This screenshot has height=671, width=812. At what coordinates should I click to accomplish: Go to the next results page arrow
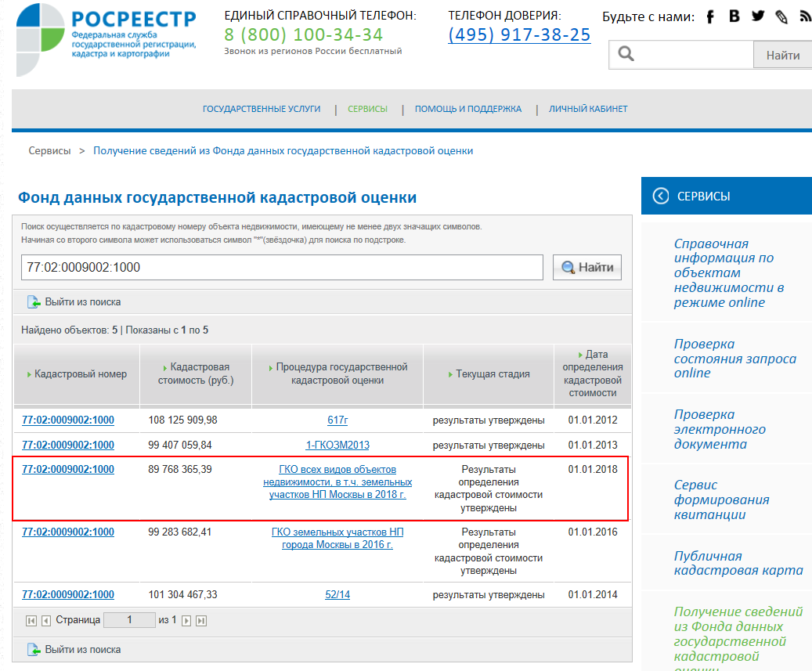[x=186, y=620]
